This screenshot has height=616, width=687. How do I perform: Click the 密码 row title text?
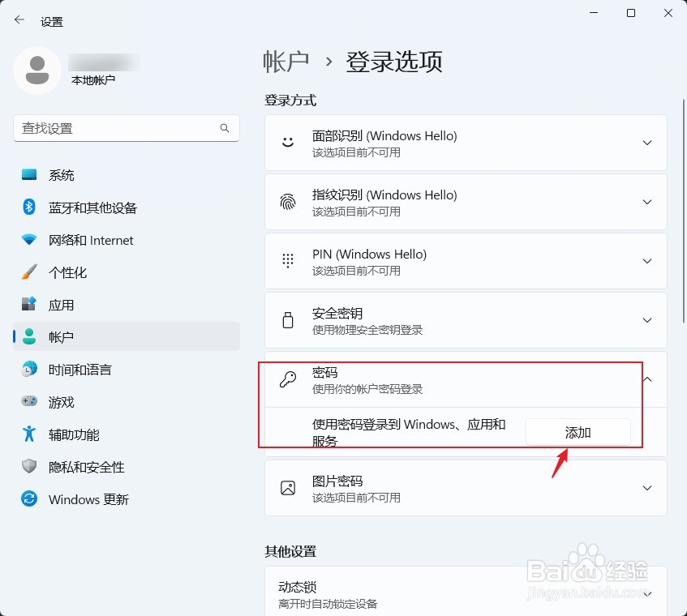324,372
